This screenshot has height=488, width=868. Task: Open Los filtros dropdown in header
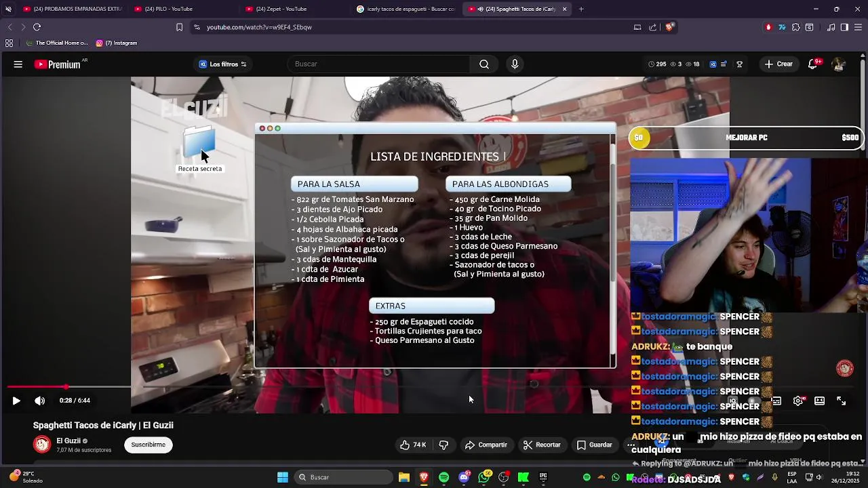click(222, 64)
